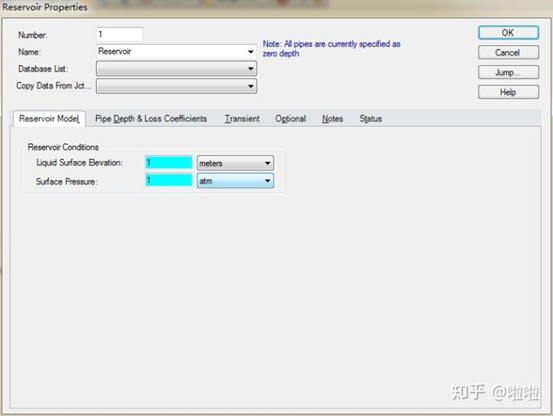Screen dimensions: 553x416
Task: Open the Database List dropdown
Action: pos(176,68)
